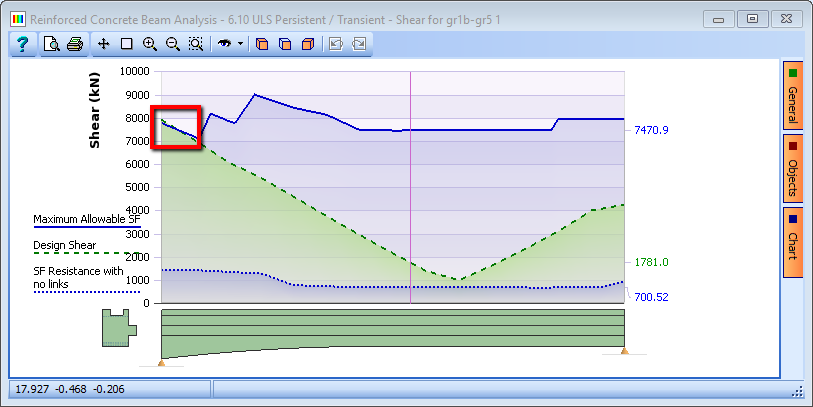The height and width of the screenshot is (407, 813).
Task: Click the 6000 axis tick label
Action: pos(137,164)
